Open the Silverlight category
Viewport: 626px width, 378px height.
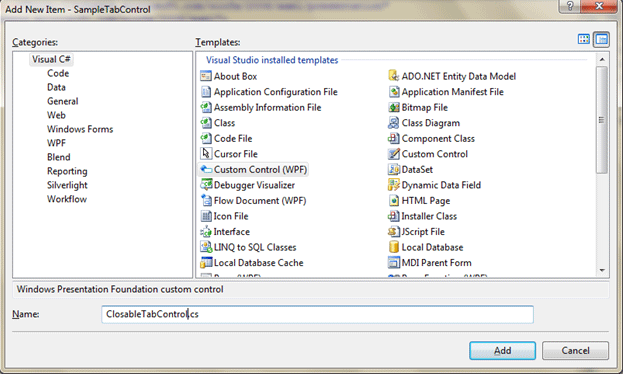click(x=67, y=185)
